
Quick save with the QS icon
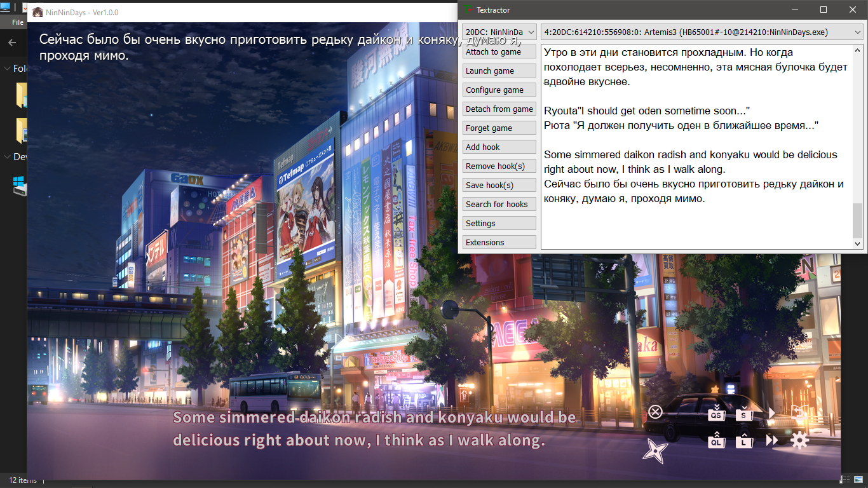pyautogui.click(x=717, y=413)
